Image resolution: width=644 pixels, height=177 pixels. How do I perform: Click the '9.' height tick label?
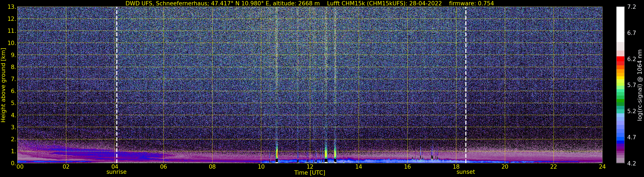click(13, 55)
